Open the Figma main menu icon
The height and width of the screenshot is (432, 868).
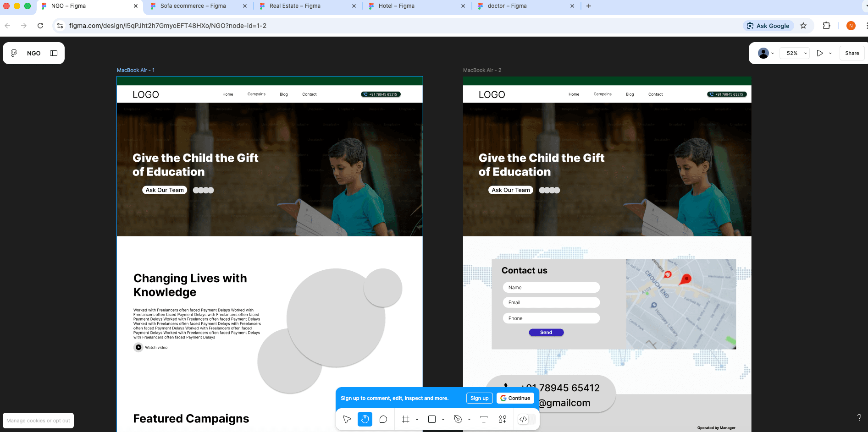point(14,53)
